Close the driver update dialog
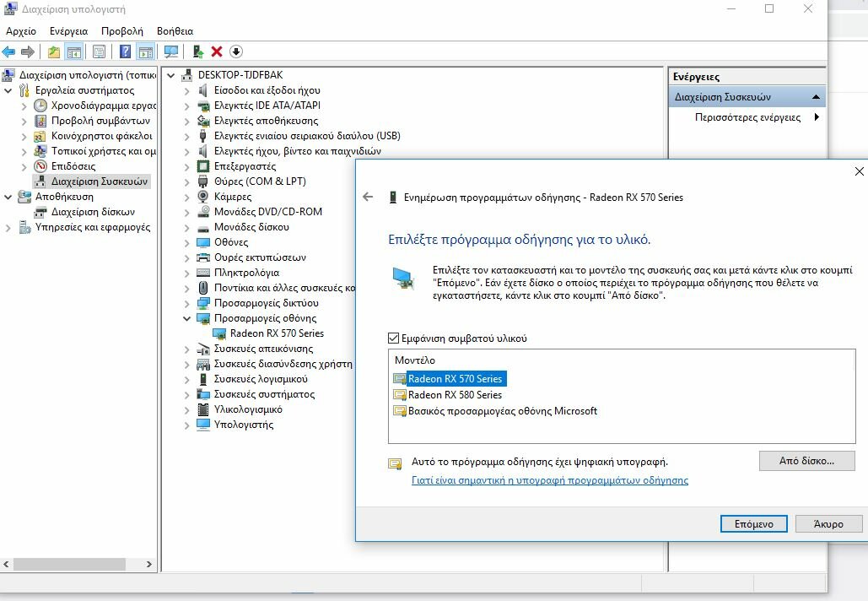Viewport: 868px width, 601px height. click(x=859, y=171)
